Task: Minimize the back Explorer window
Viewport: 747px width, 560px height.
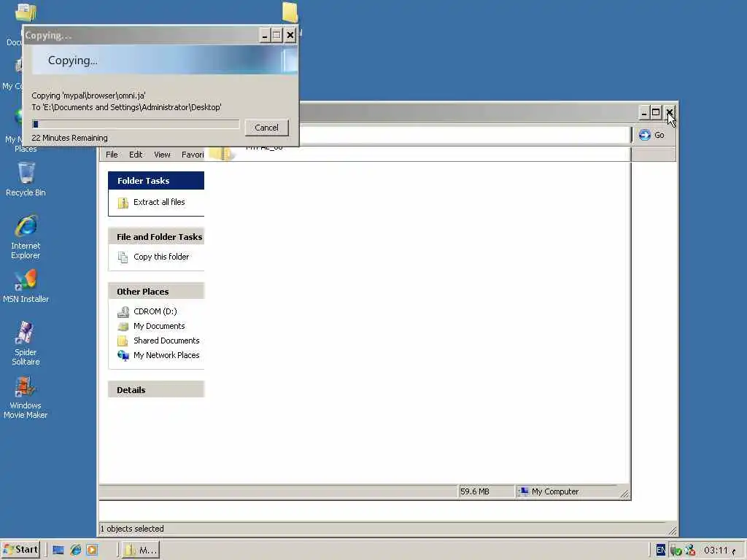Action: click(643, 113)
